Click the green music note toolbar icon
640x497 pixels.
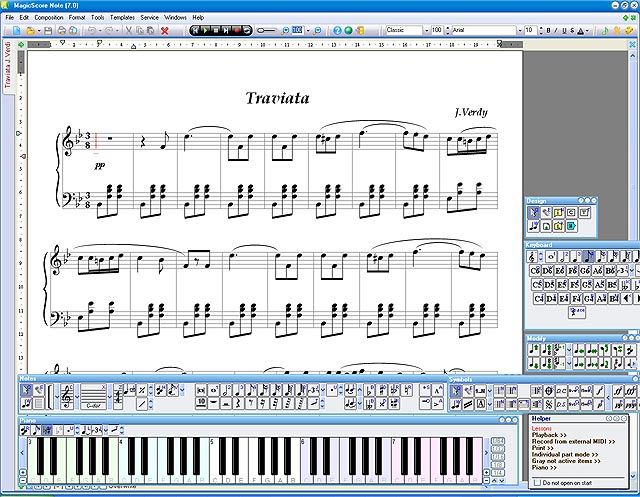click(605, 31)
